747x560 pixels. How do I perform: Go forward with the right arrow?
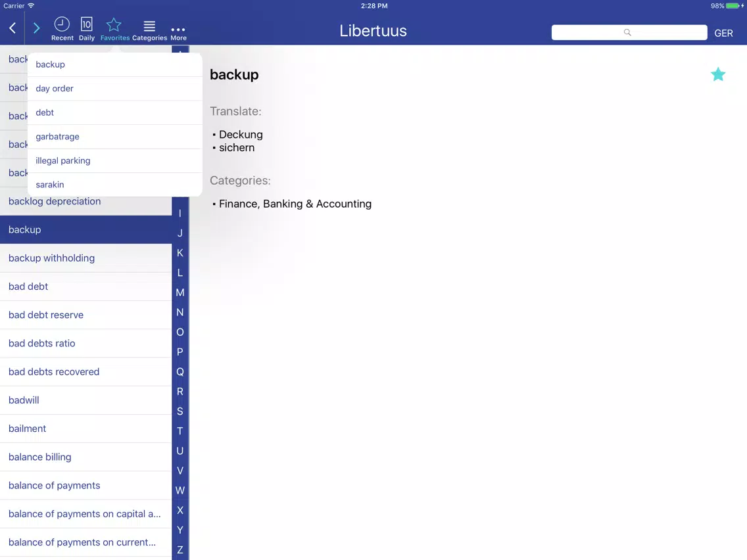[36, 28]
